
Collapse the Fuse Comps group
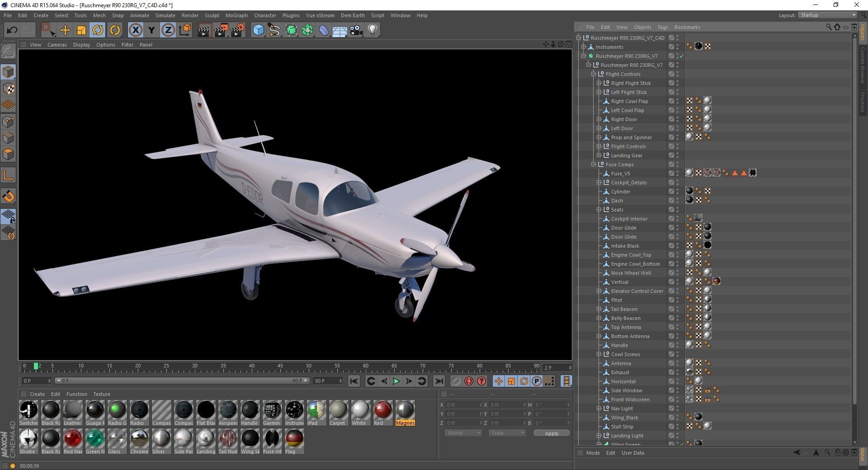594,164
